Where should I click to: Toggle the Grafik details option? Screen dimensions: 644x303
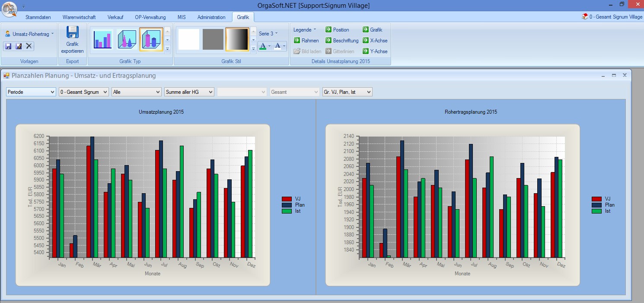tap(373, 30)
